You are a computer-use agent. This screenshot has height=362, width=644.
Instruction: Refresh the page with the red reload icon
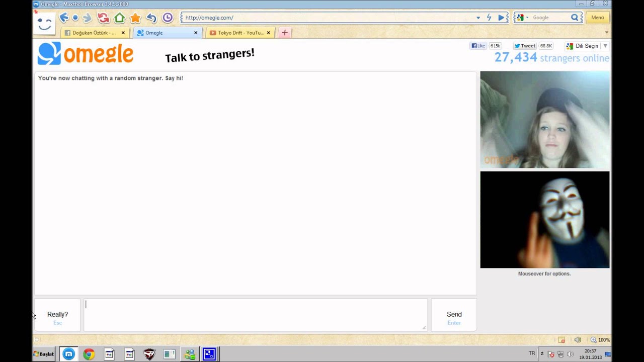(x=104, y=18)
